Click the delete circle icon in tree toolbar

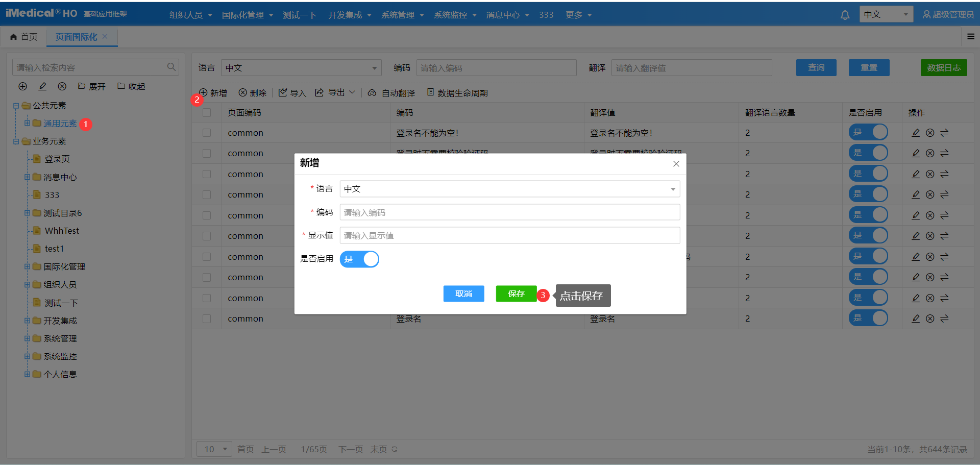(62, 86)
